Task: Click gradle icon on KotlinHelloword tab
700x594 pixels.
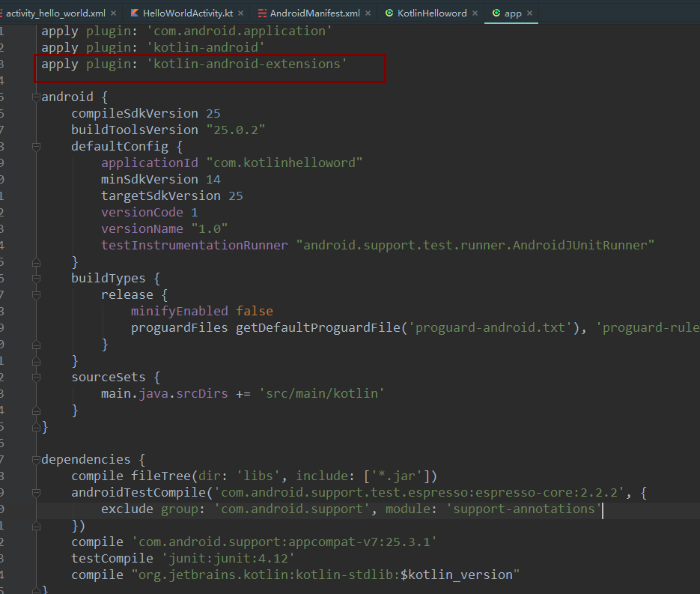Action: point(389,13)
